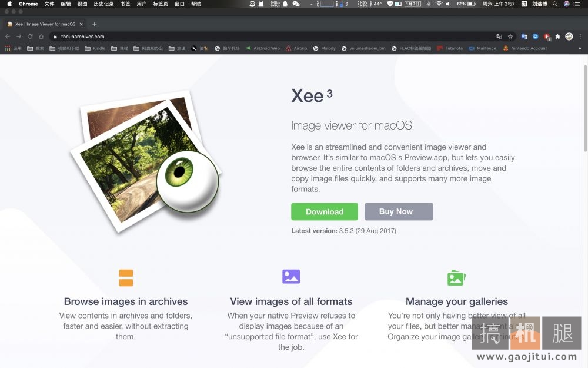Image resolution: width=588 pixels, height=368 pixels.
Task: Click the 拼 input method icon
Action: pyautogui.click(x=524, y=4)
